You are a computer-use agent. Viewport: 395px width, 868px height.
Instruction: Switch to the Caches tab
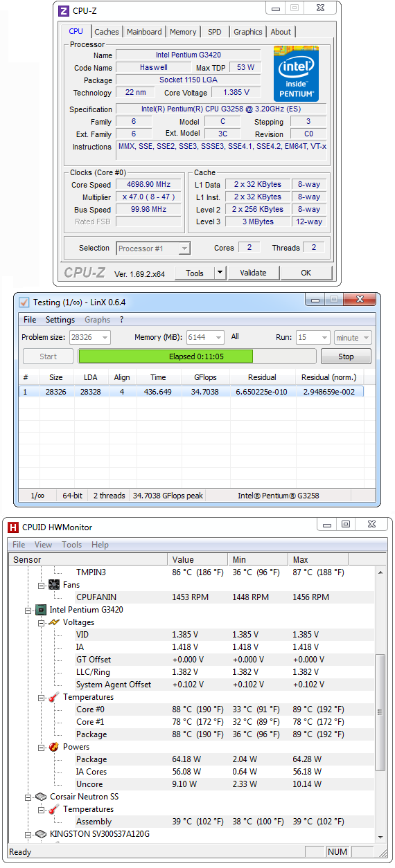[107, 32]
